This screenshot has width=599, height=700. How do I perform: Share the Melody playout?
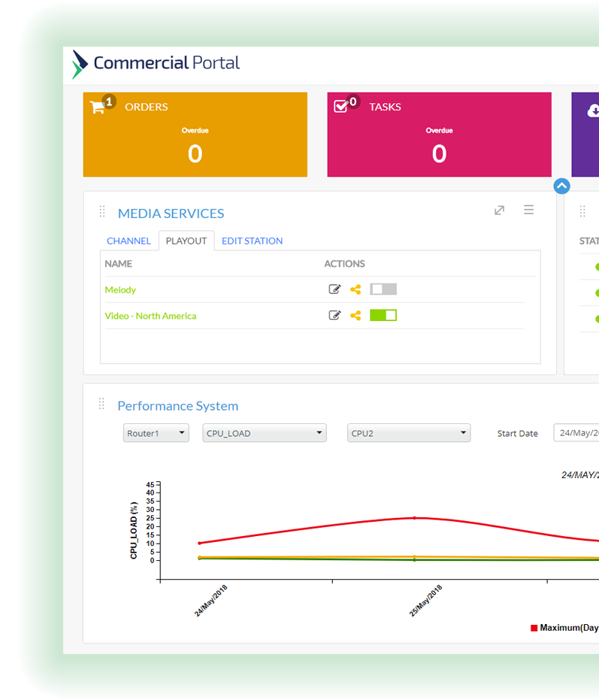click(x=355, y=289)
